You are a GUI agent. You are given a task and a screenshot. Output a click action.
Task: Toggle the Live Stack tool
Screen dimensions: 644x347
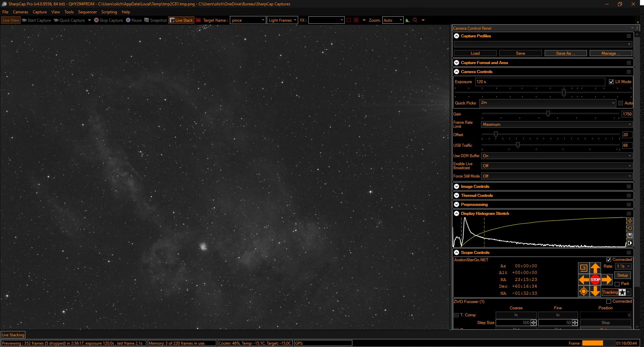click(x=181, y=20)
